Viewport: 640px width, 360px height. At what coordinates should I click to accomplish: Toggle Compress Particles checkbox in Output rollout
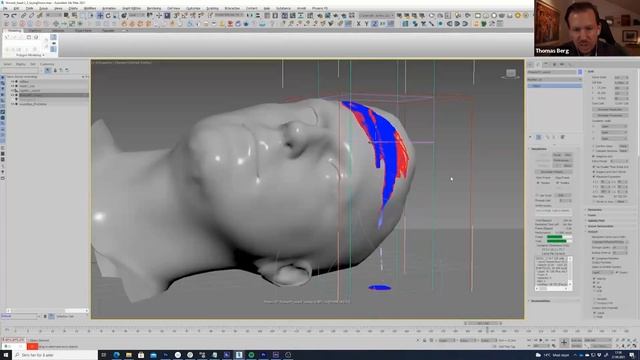[593, 258]
